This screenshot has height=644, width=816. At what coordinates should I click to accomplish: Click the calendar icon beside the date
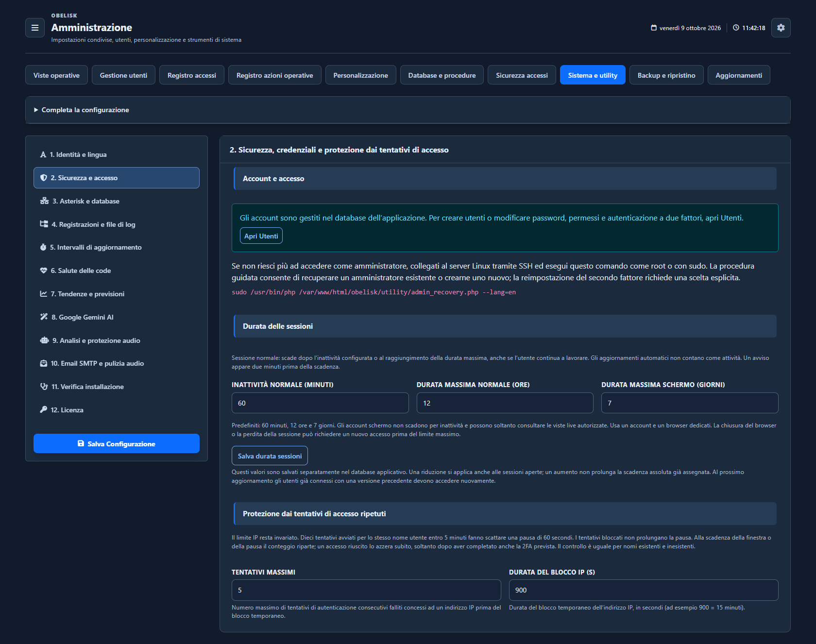tap(654, 28)
